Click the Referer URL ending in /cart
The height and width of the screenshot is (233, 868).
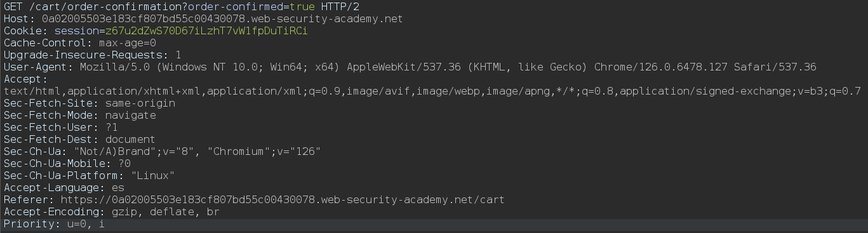pos(283,200)
